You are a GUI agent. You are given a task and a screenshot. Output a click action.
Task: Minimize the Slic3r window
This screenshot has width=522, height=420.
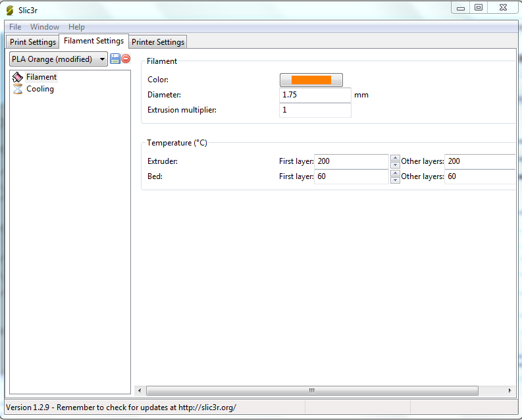pyautogui.click(x=461, y=8)
